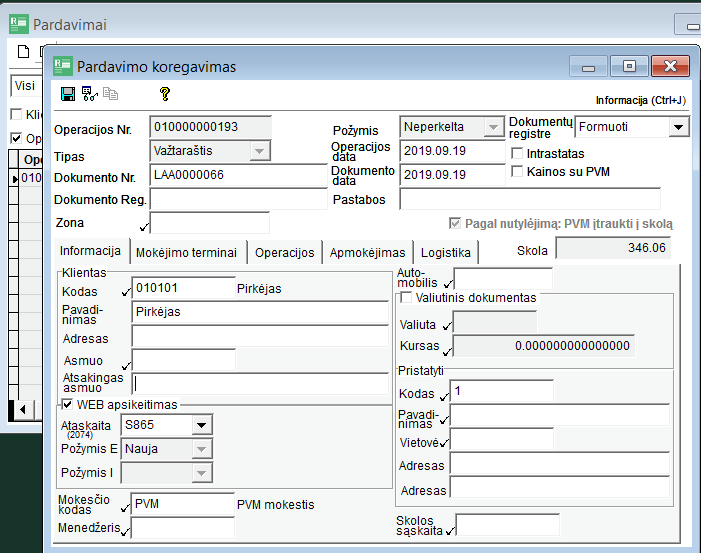Open help with the yellow question mark icon
The height and width of the screenshot is (556, 704).
165,94
